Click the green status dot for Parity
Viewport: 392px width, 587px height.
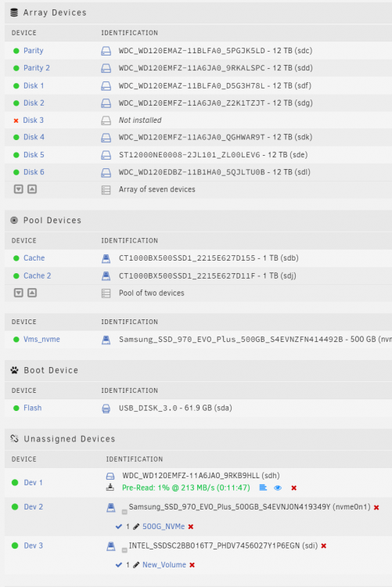(x=16, y=51)
